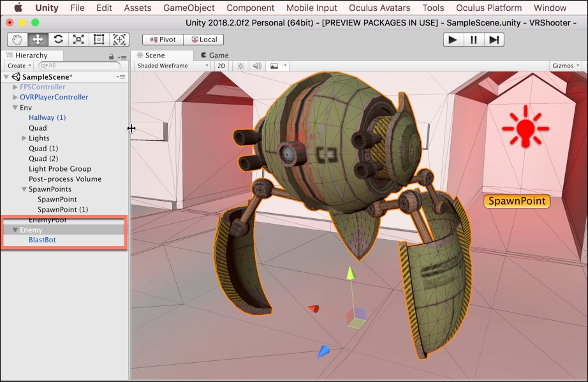Start Play mode with the Play button
This screenshot has height=382, width=588.
[453, 40]
